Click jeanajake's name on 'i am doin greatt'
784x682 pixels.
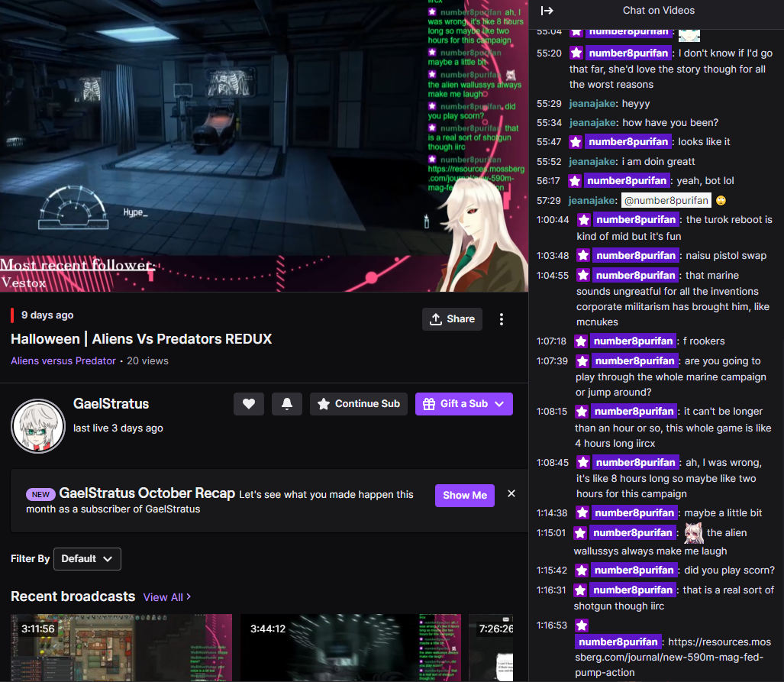592,162
